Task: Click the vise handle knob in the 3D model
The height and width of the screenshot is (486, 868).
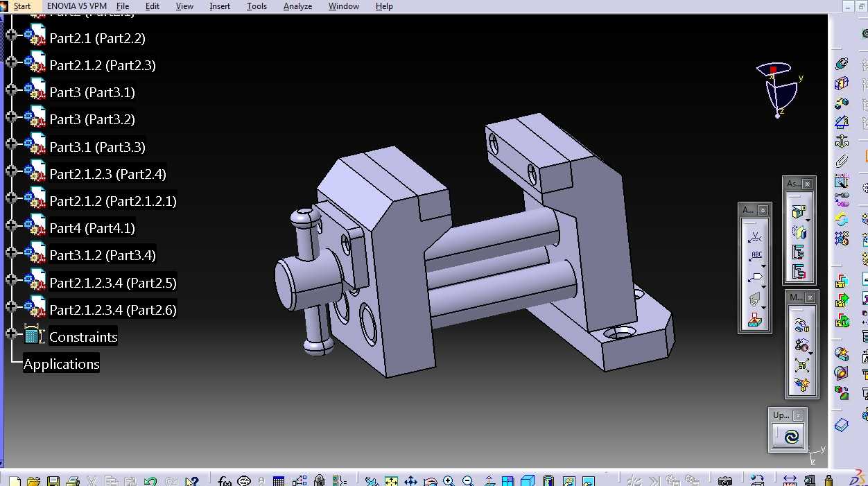Action: point(305,219)
